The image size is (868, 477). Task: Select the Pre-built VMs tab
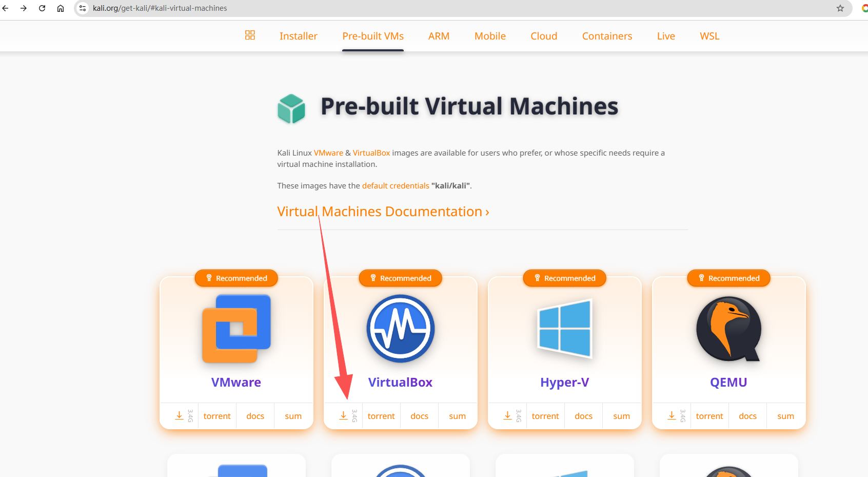(x=373, y=36)
